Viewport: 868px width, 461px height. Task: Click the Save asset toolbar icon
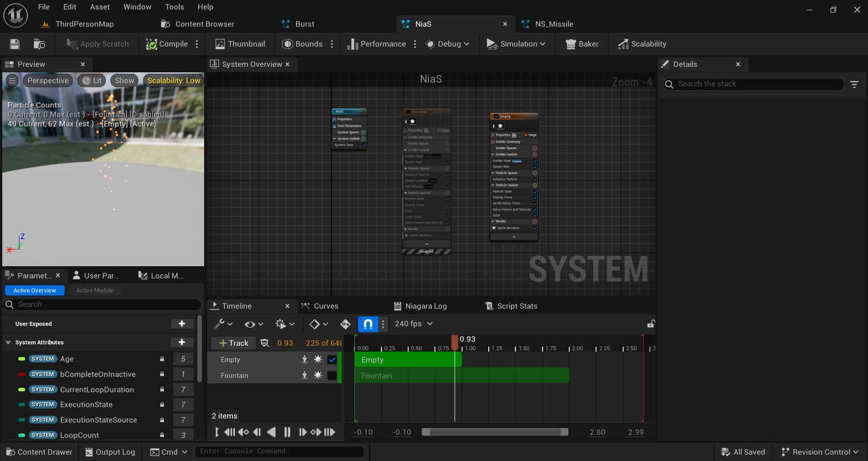pyautogui.click(x=15, y=44)
